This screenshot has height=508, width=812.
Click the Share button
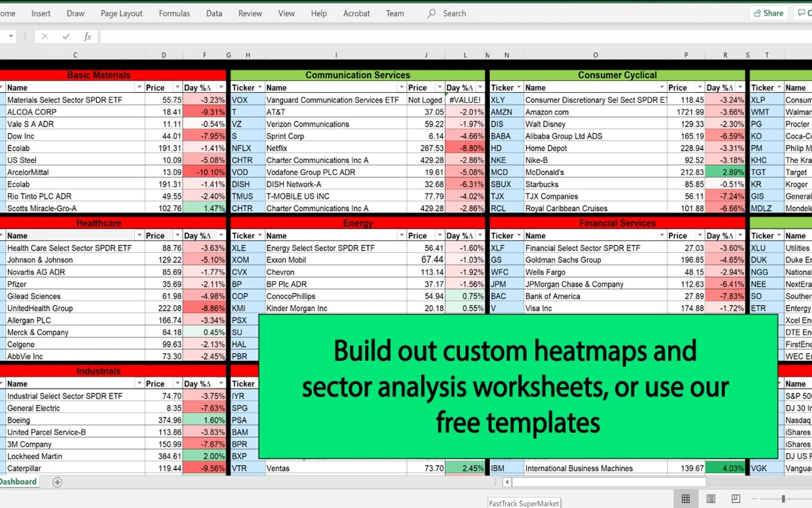coord(768,13)
